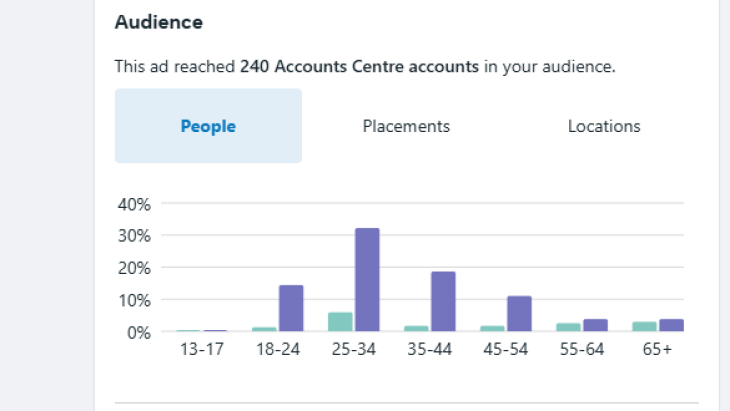Click the 13-17 age group label

202,349
